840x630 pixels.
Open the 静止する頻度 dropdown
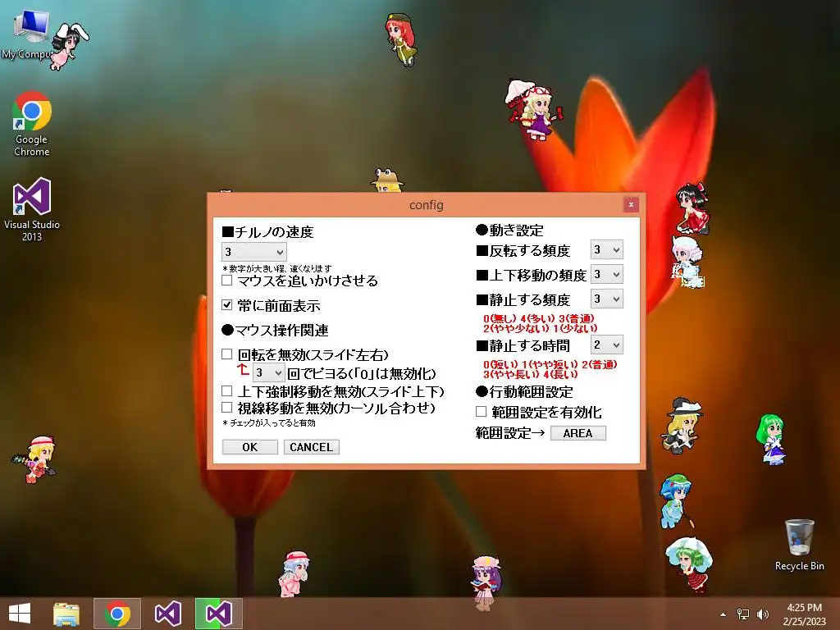(606, 299)
